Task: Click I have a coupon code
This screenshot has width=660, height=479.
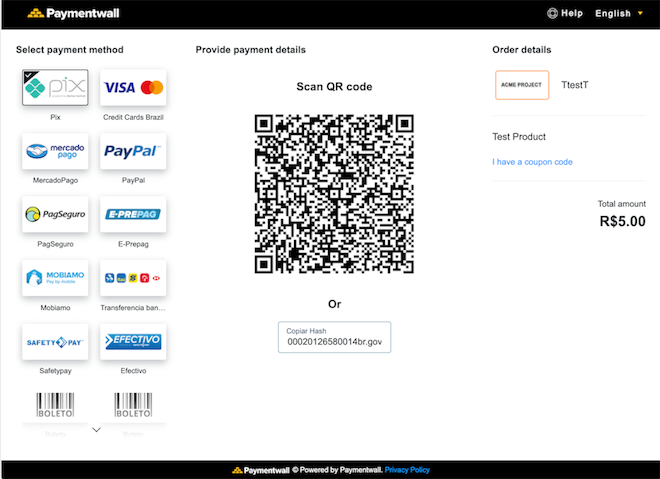Action: (532, 162)
